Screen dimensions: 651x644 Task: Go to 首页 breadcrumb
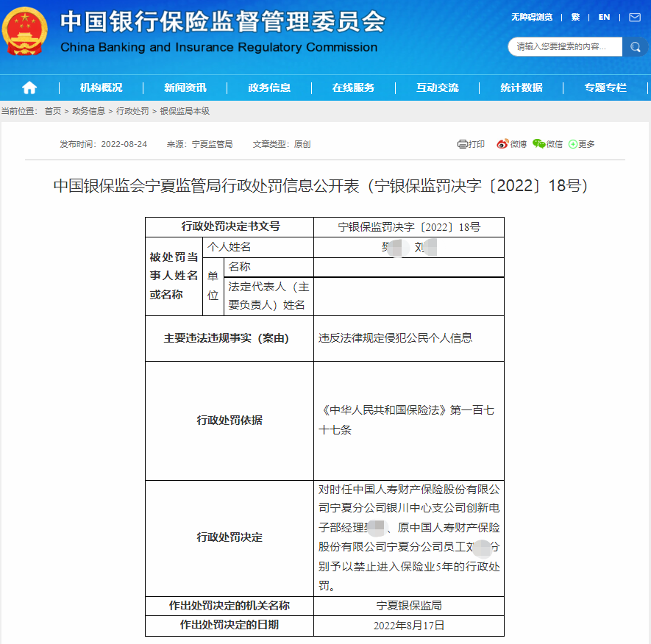point(53,111)
